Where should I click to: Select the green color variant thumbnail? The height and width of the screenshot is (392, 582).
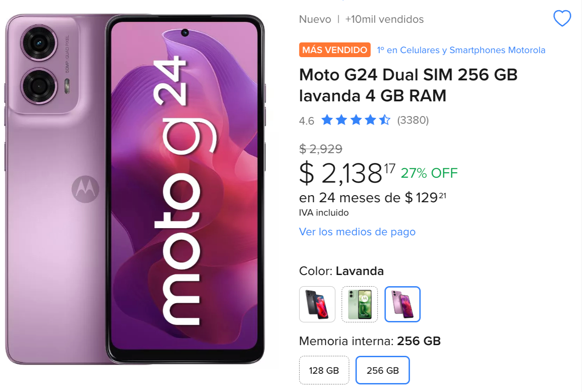tap(360, 304)
